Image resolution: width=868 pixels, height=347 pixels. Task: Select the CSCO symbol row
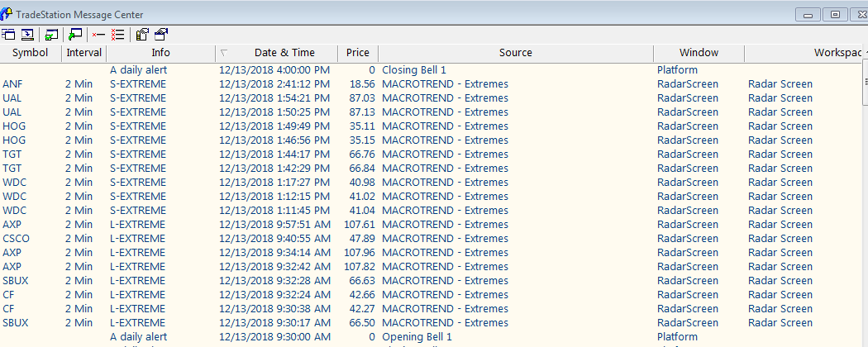16,239
